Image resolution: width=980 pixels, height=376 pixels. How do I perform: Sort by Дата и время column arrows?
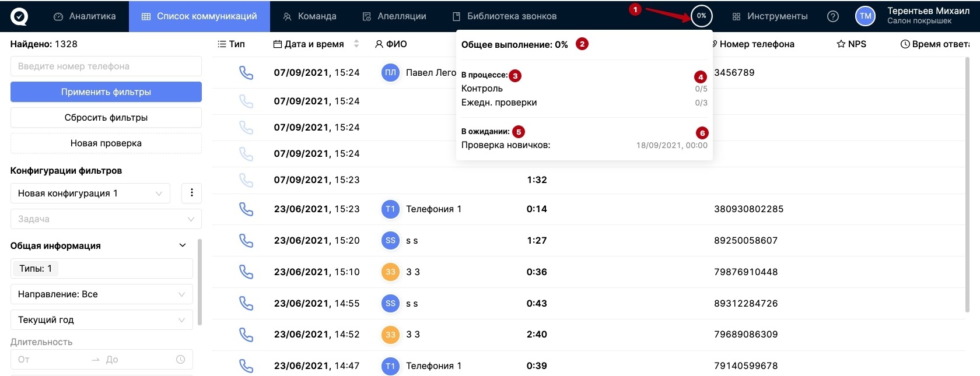coord(356,44)
